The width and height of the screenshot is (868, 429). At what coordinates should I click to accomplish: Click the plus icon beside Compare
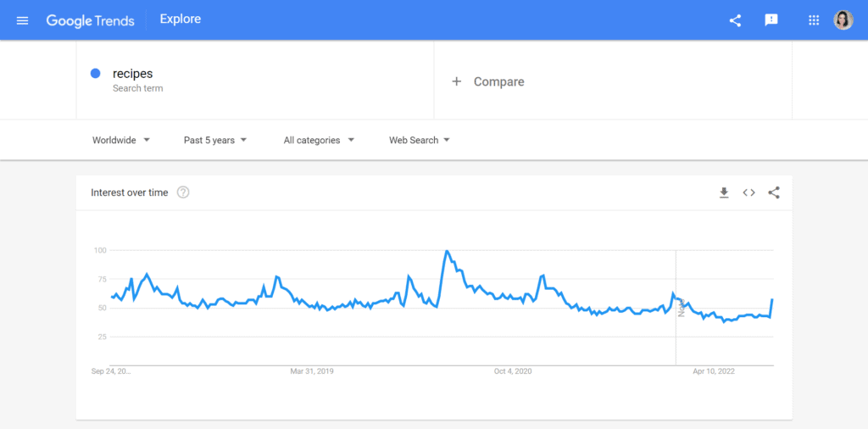coord(456,81)
